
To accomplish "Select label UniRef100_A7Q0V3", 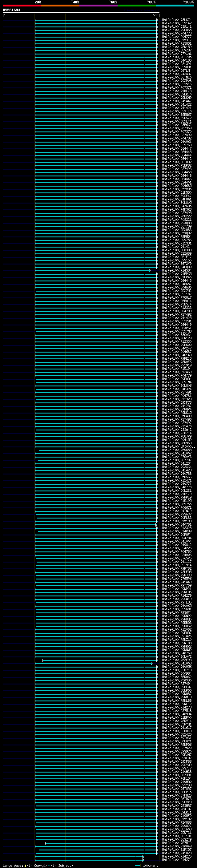I will [176, 457].
